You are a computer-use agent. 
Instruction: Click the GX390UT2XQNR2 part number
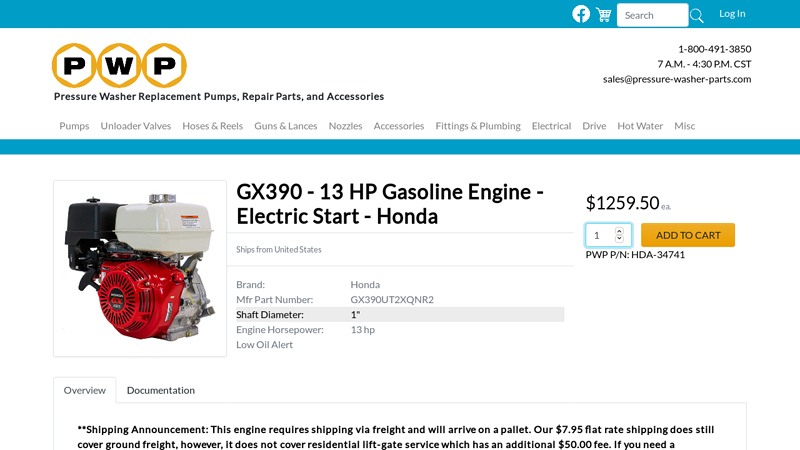pos(392,299)
